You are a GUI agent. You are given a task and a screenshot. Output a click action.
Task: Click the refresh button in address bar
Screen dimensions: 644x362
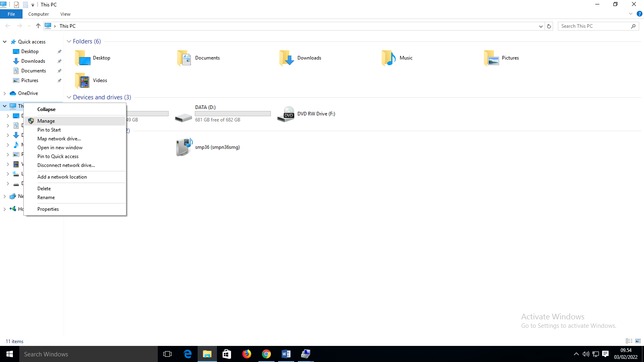click(549, 26)
